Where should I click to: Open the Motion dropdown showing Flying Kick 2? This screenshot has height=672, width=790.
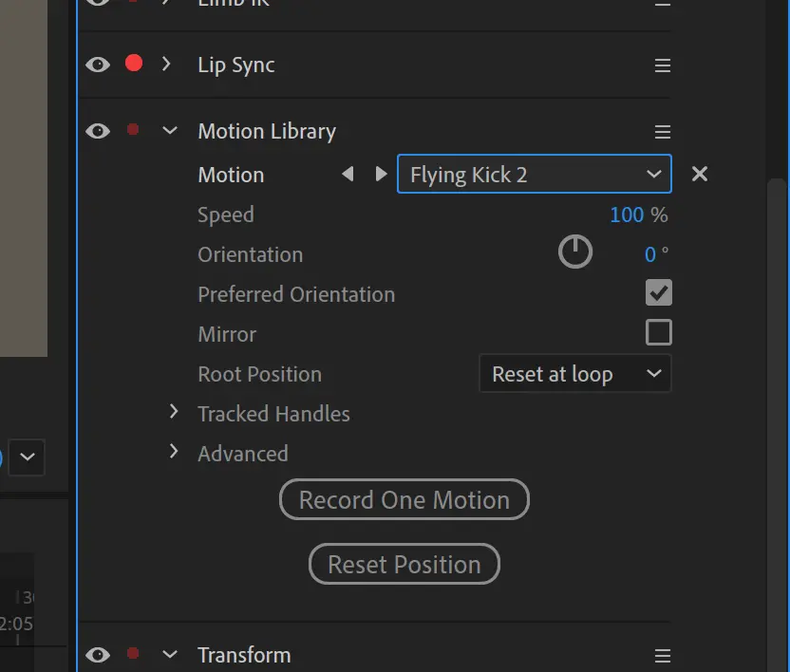click(x=534, y=174)
